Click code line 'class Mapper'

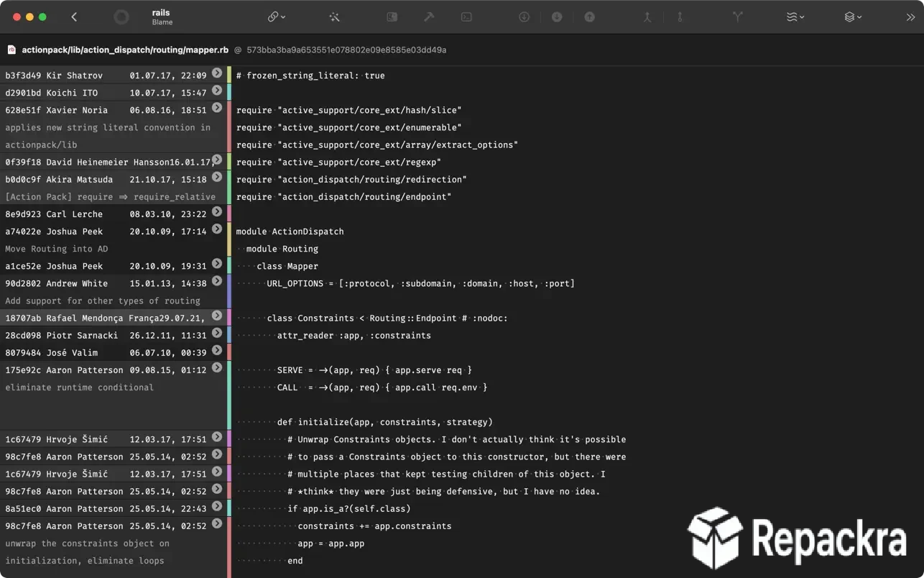click(x=287, y=266)
